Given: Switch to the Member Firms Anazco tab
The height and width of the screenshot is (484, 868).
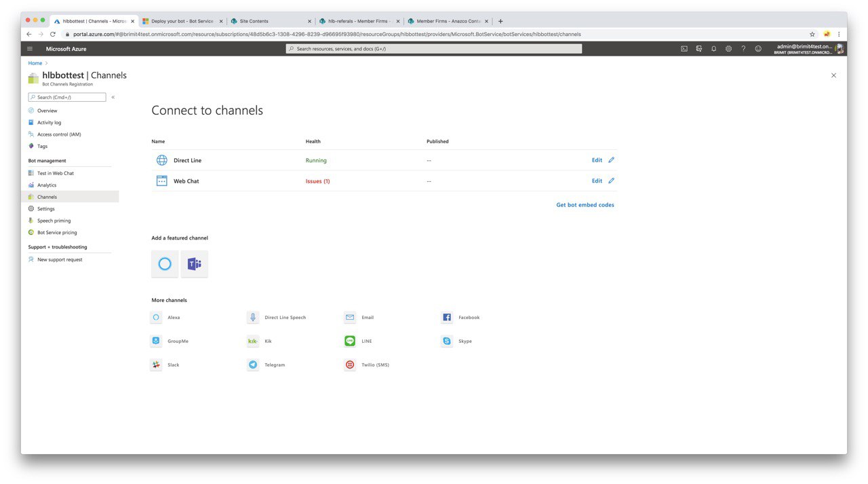Looking at the screenshot, I should (x=448, y=21).
